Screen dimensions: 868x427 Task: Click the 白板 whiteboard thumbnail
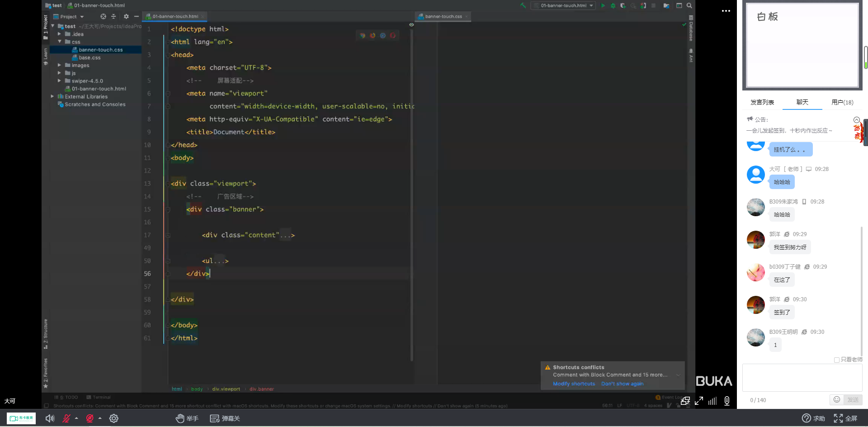pos(802,45)
